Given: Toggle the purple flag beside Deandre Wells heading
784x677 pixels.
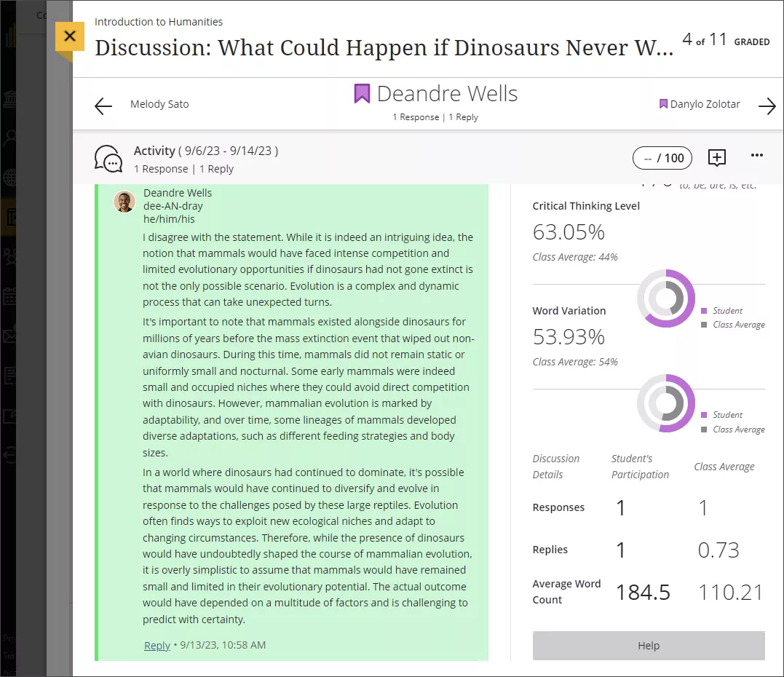Looking at the screenshot, I should [362, 94].
